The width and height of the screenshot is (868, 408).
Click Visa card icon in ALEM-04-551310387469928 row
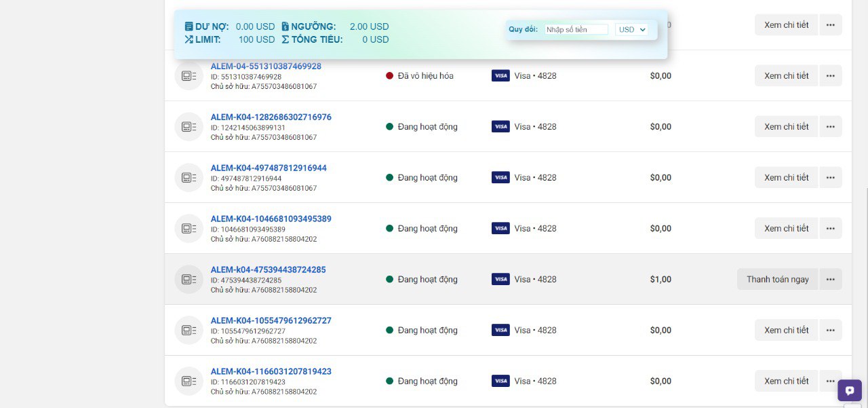tap(500, 75)
